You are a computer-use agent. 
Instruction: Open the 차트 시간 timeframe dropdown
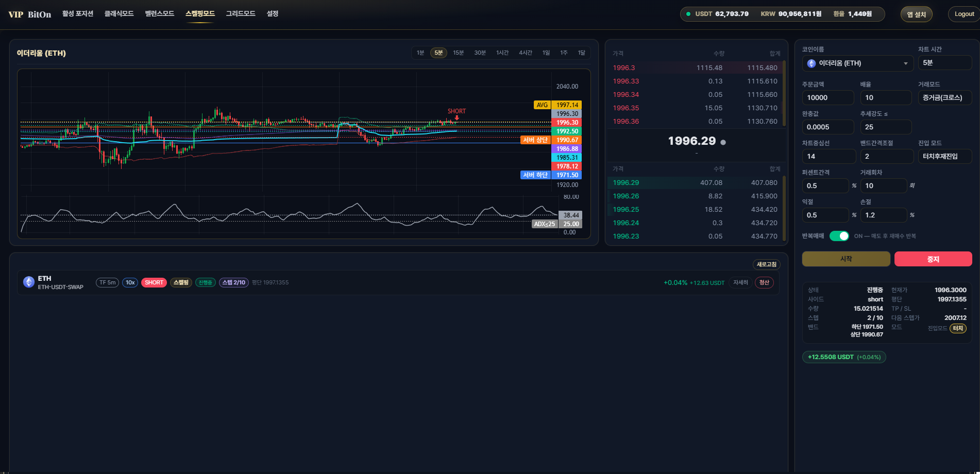coord(945,62)
